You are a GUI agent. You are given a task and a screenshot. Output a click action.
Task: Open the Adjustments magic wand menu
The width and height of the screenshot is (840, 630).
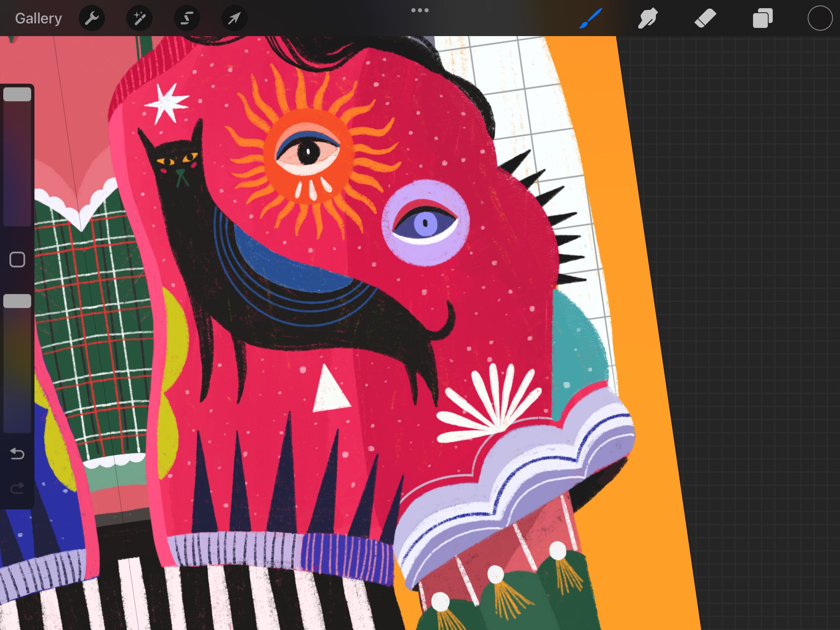tap(139, 18)
